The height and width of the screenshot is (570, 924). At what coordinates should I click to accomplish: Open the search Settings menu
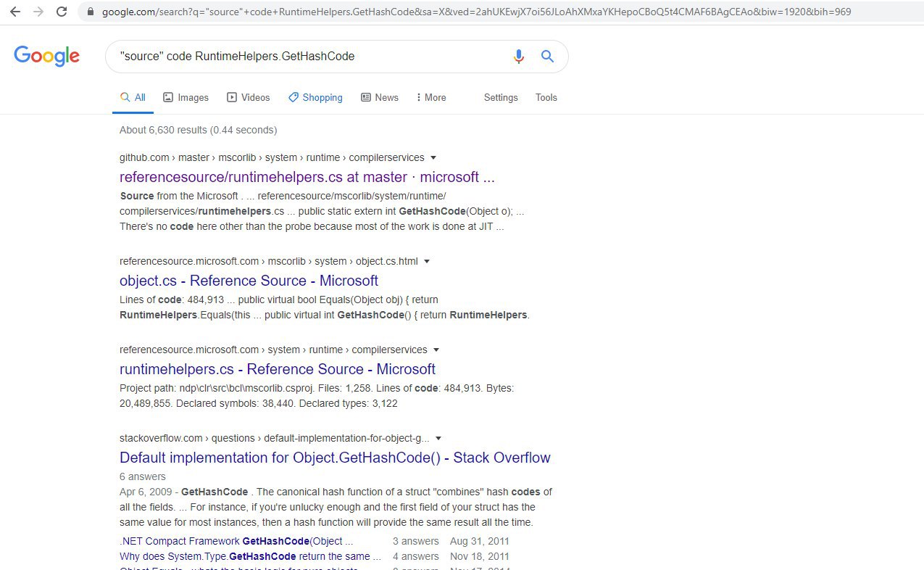point(501,97)
